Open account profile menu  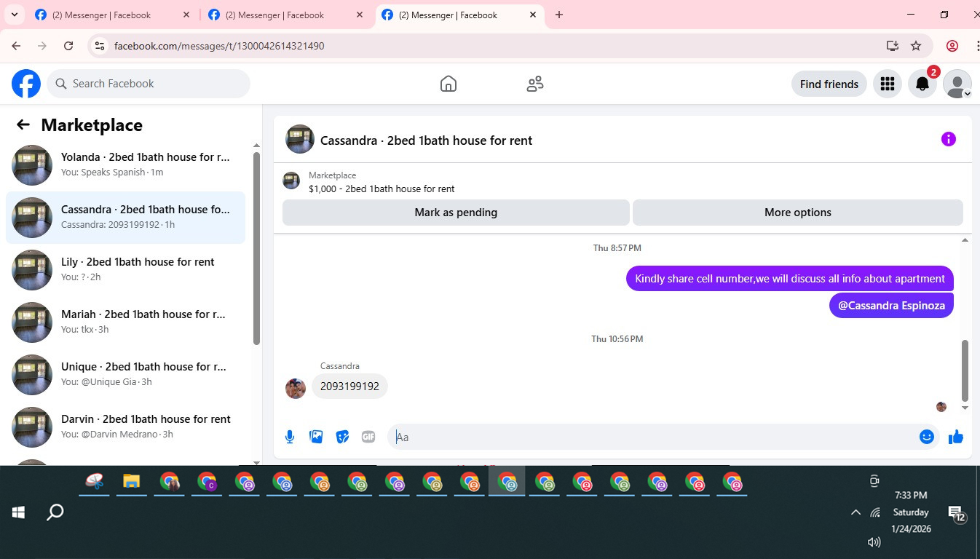coord(957,84)
